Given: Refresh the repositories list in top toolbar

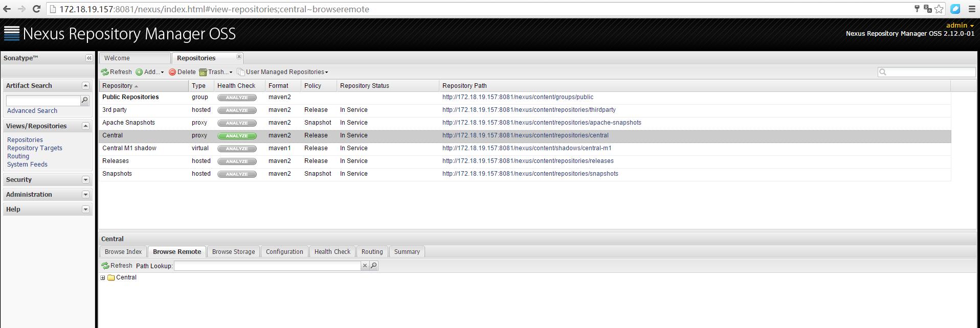Looking at the screenshot, I should [x=117, y=72].
